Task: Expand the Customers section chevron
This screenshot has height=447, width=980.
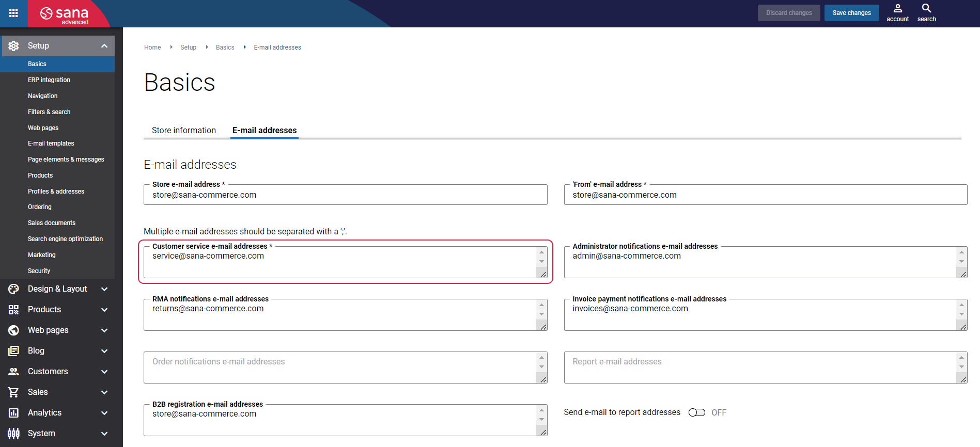Action: point(104,372)
